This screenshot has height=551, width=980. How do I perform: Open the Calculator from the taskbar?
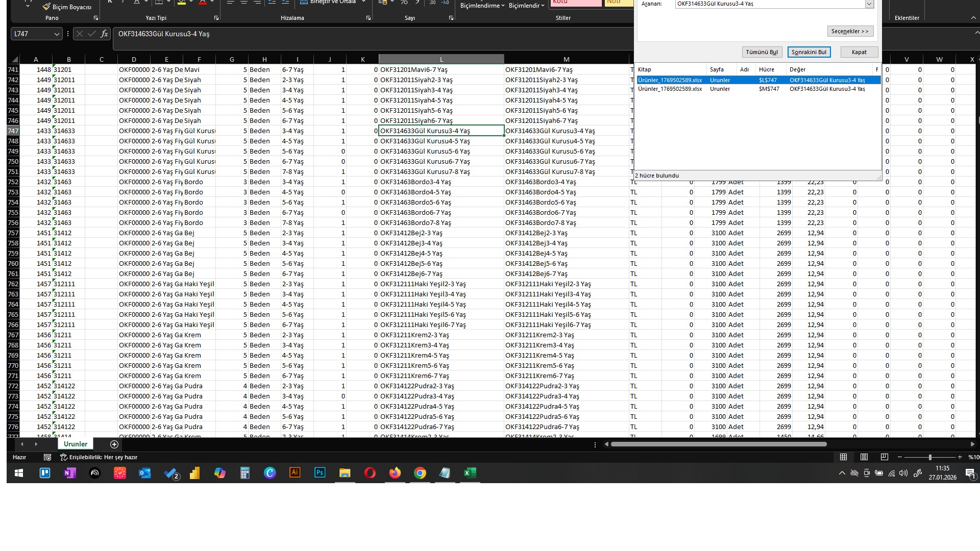(x=245, y=473)
